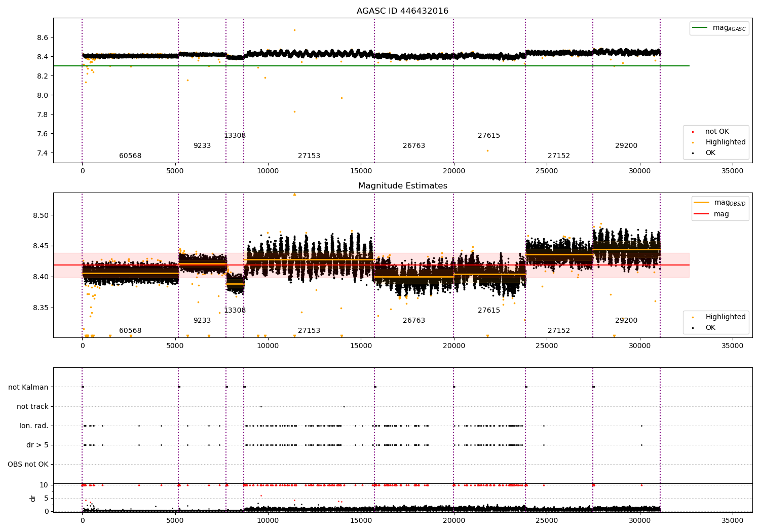Click the 8.40 y-axis tick label

(41, 277)
